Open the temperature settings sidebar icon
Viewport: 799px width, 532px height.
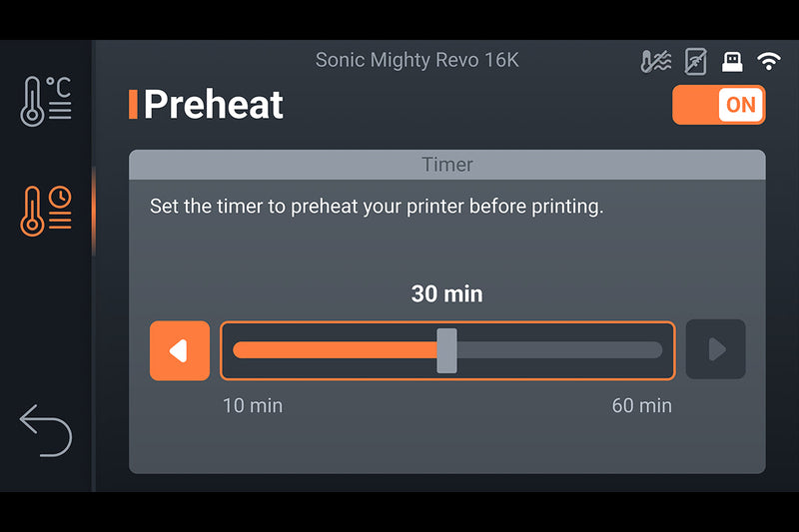click(46, 100)
